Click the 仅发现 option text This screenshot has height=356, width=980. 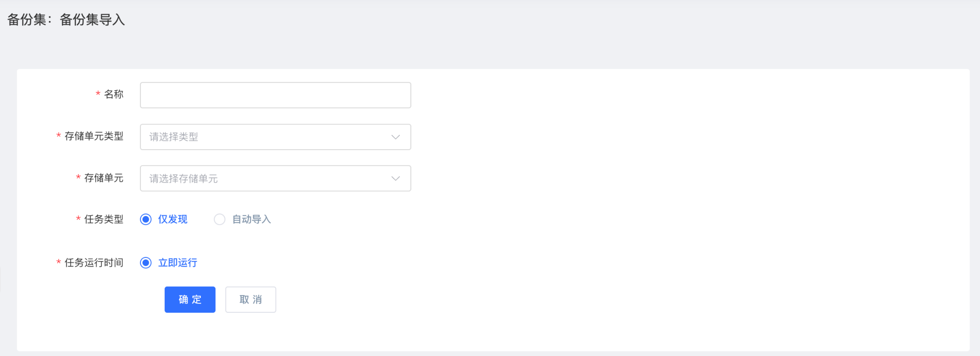click(173, 219)
